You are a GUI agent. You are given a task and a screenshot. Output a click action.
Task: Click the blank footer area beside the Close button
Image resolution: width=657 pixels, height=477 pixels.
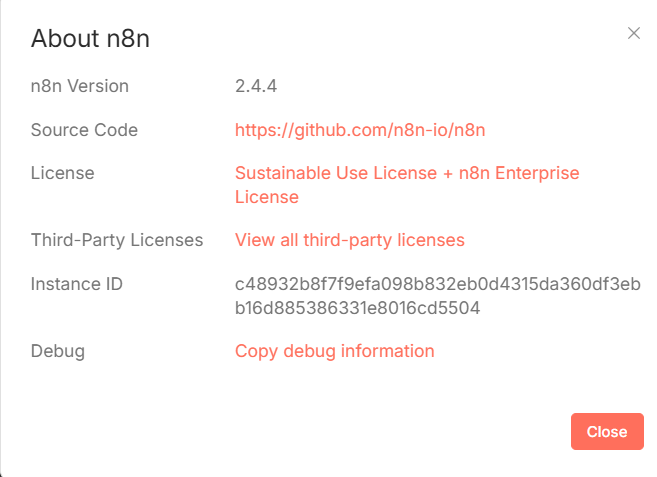tap(293, 431)
